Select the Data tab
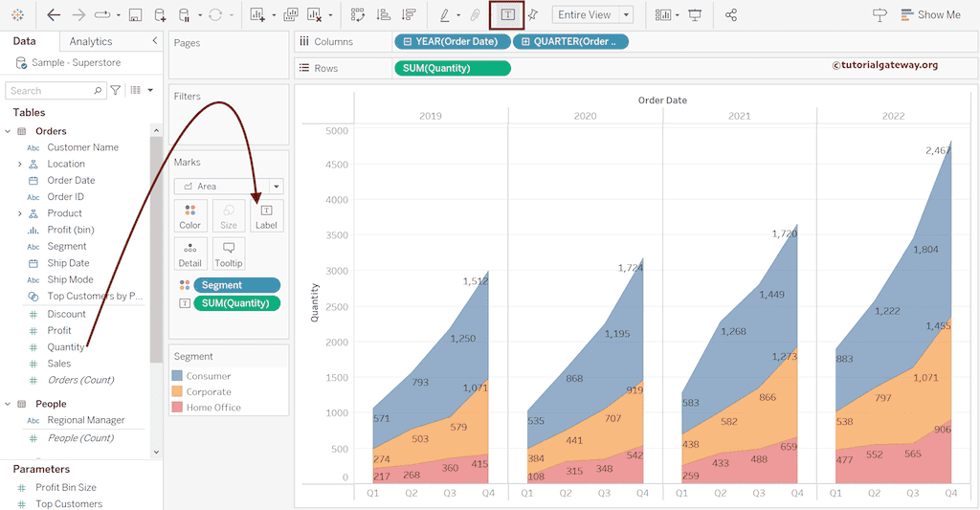980x510 pixels. pos(25,41)
